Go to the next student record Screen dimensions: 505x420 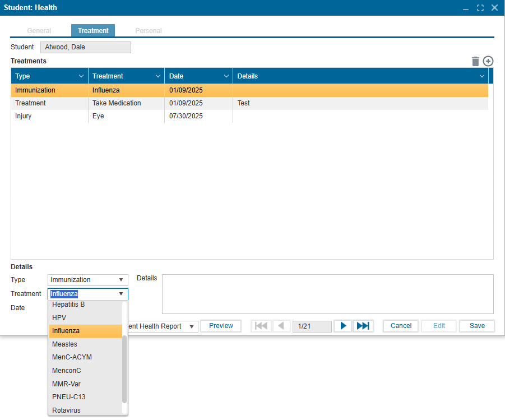pyautogui.click(x=344, y=326)
